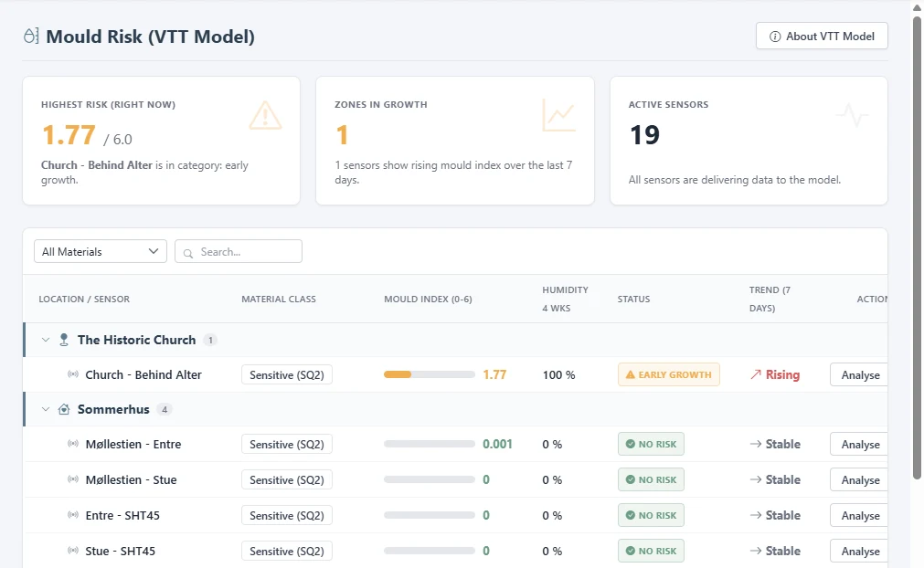
Task: Click check icon in Møllestien - Entre NO RISK badge
Action: [x=630, y=444]
